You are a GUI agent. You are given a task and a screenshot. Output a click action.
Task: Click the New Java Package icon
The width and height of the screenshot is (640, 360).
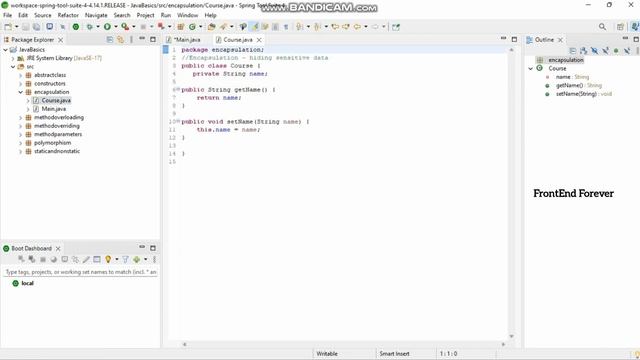(180, 27)
